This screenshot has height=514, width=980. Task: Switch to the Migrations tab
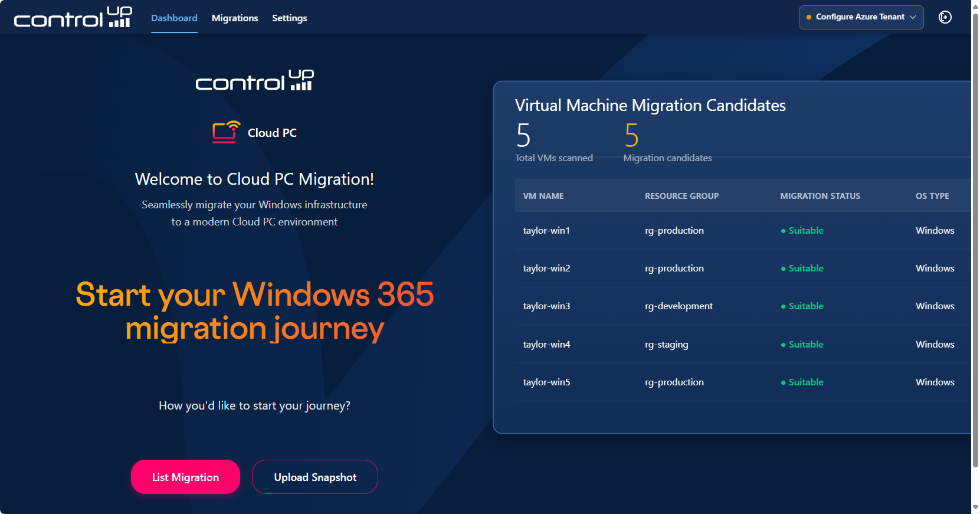coord(235,18)
